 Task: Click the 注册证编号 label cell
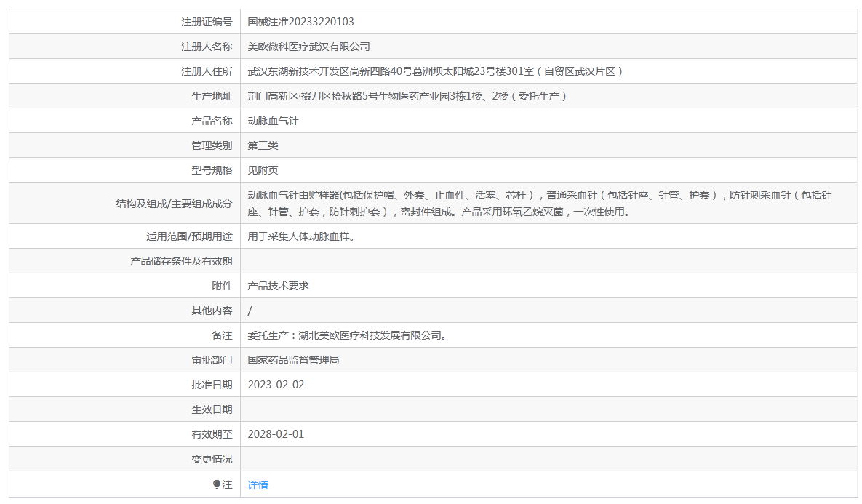coord(125,22)
